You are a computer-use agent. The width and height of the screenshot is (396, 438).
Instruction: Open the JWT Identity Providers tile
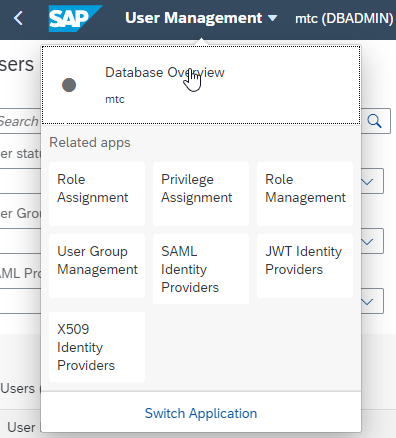tap(305, 266)
